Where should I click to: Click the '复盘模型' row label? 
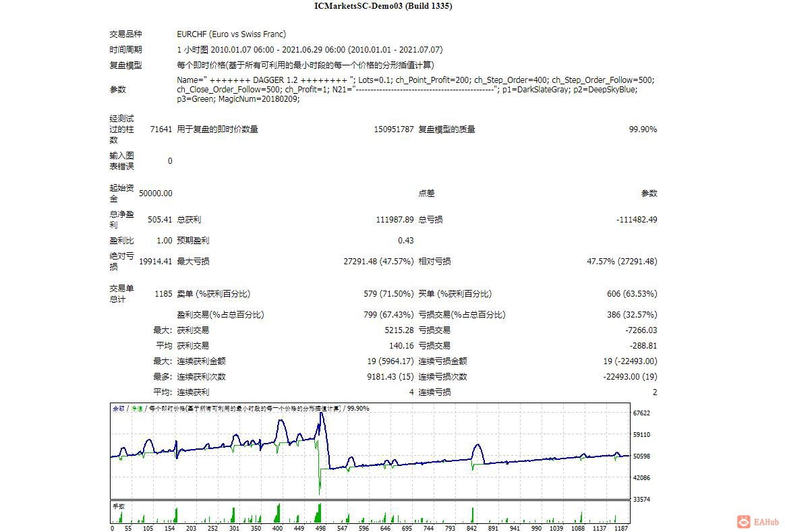[x=125, y=65]
